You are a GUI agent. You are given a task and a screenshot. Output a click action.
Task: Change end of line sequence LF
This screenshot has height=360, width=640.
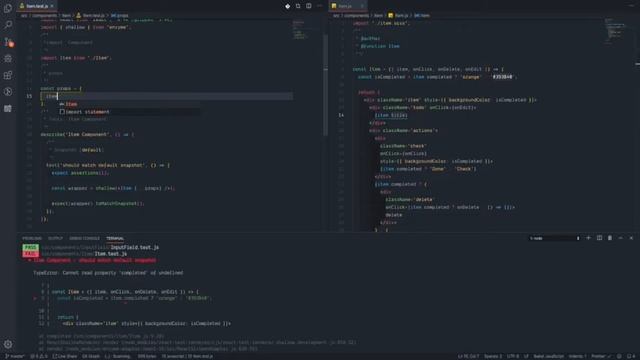click(x=526, y=356)
